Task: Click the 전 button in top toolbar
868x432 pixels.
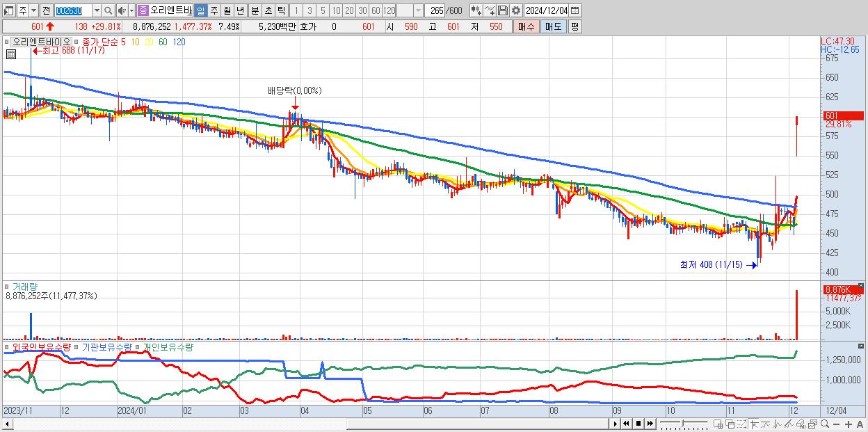Action: (46, 10)
